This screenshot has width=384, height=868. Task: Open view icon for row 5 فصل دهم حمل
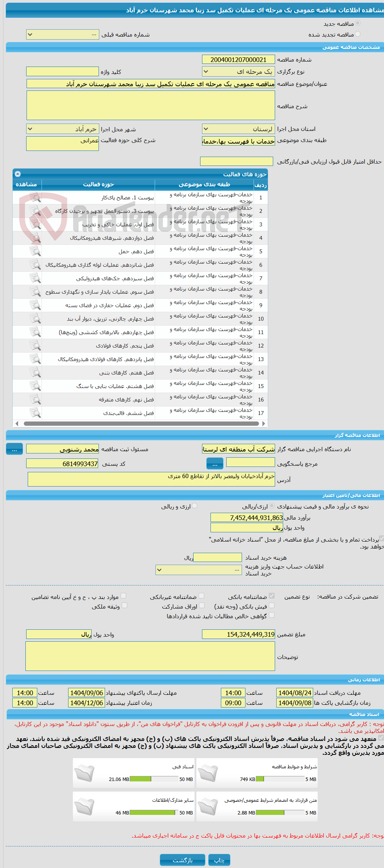(x=35, y=251)
